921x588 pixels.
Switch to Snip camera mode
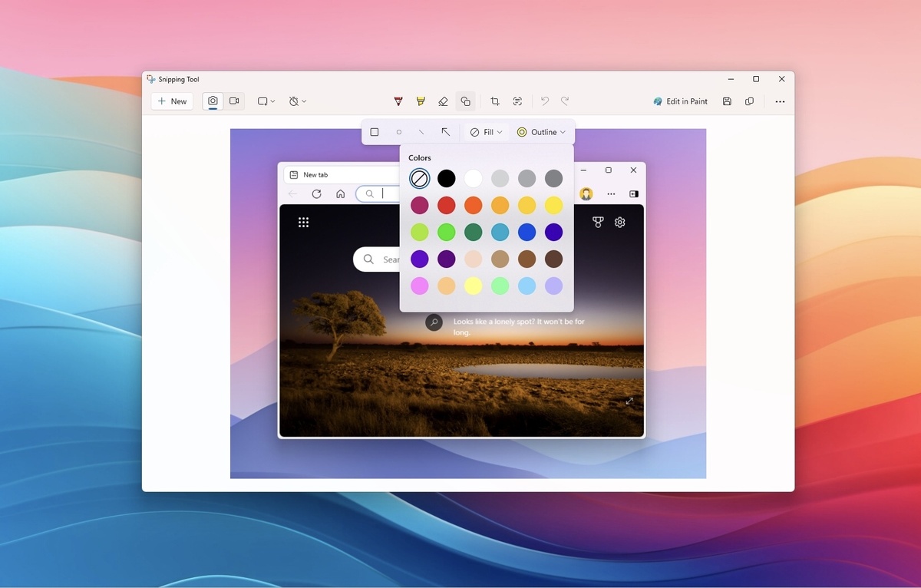pos(213,101)
